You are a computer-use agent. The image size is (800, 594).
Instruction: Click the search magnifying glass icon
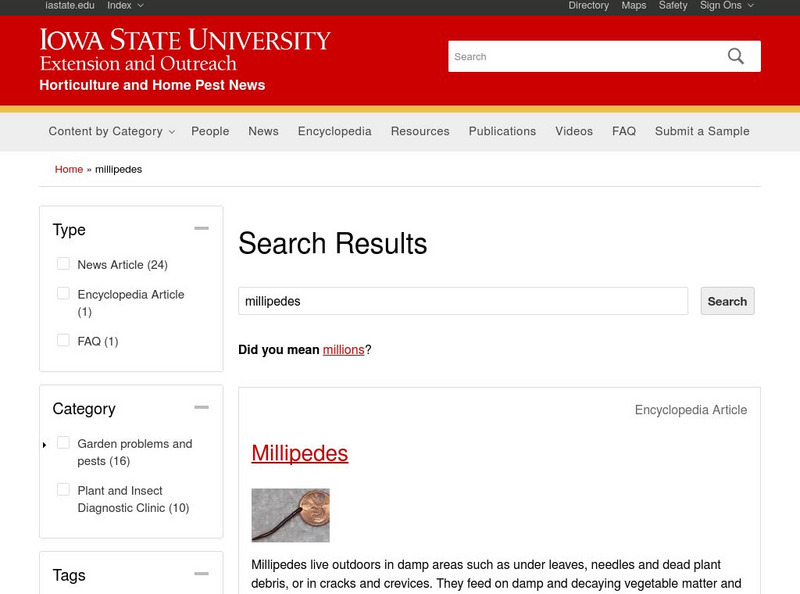tap(736, 56)
